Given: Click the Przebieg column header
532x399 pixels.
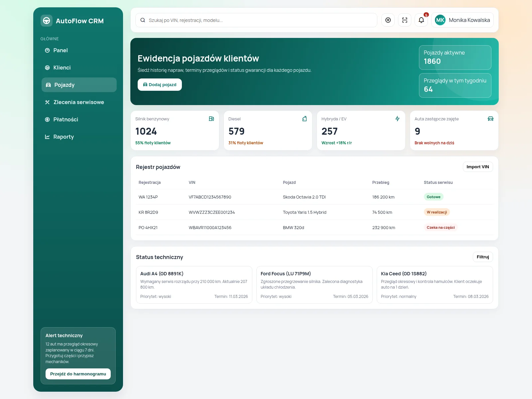Looking at the screenshot, I should coord(381,183).
